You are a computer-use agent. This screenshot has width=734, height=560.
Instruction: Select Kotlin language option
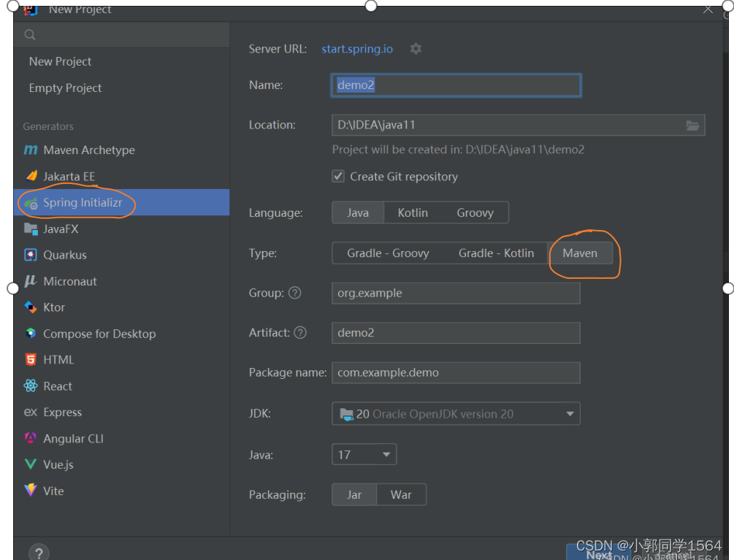coord(413,213)
